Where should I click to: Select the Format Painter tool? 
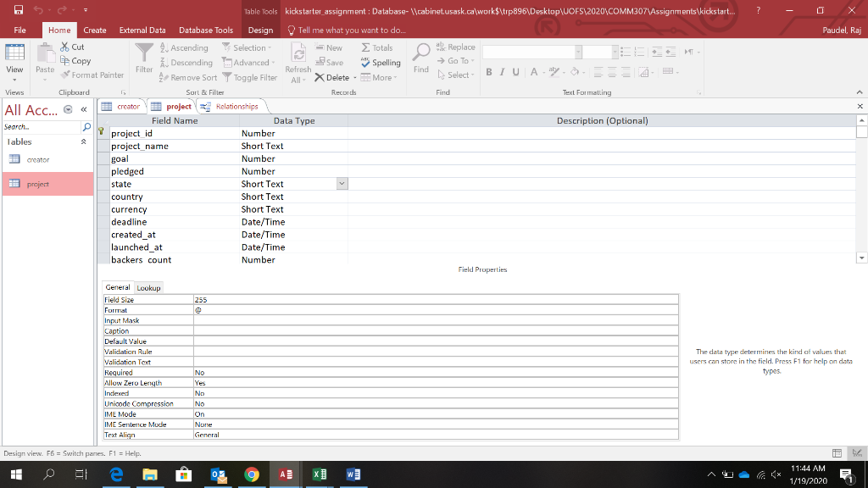click(92, 75)
